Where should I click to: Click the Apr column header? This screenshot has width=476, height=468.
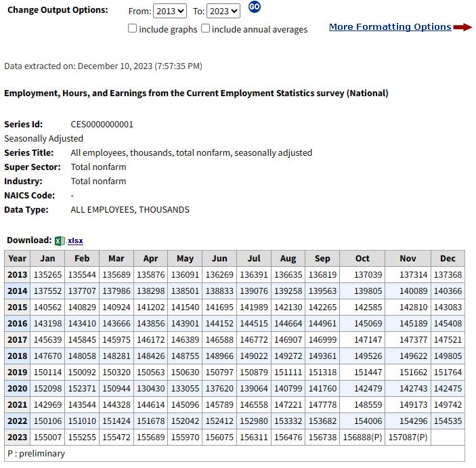(150, 259)
